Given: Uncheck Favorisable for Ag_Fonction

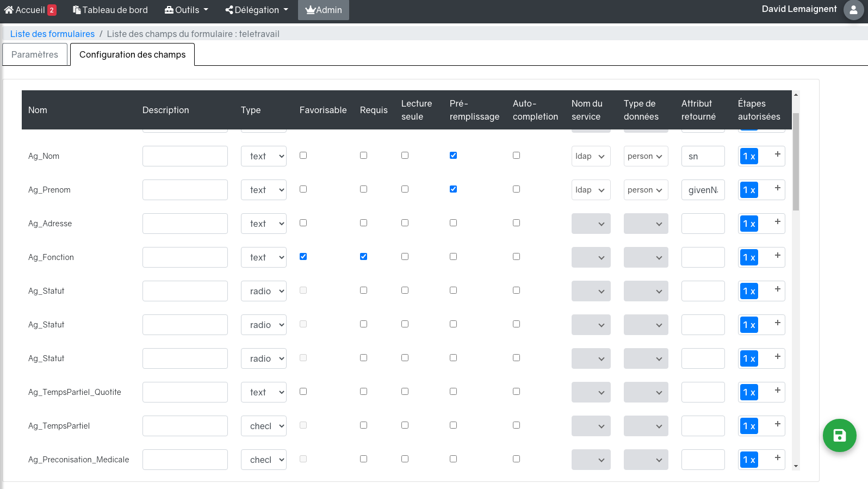Looking at the screenshot, I should pyautogui.click(x=303, y=257).
